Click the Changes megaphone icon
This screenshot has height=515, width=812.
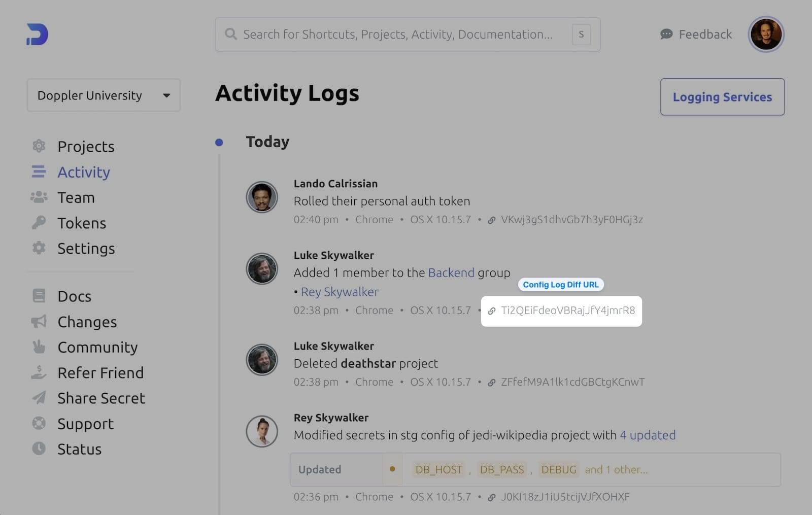tap(39, 321)
